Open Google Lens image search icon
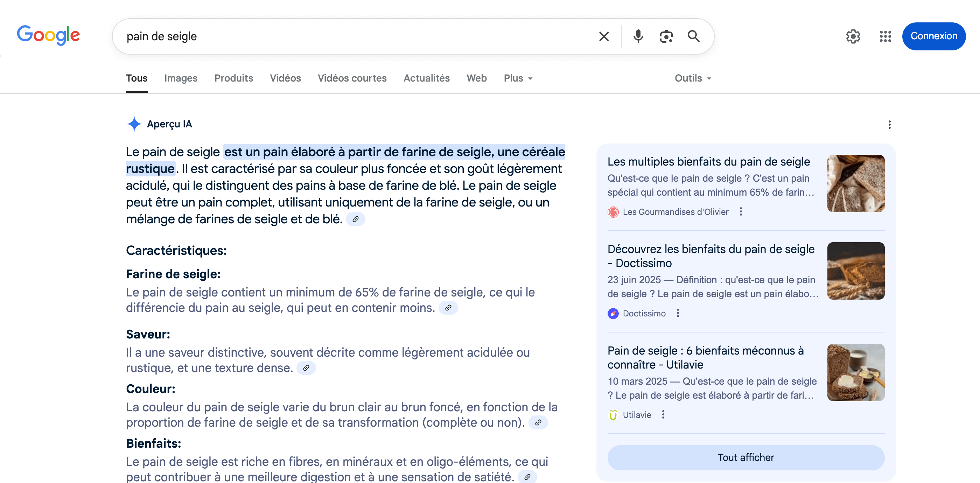The width and height of the screenshot is (980, 483). click(x=666, y=36)
